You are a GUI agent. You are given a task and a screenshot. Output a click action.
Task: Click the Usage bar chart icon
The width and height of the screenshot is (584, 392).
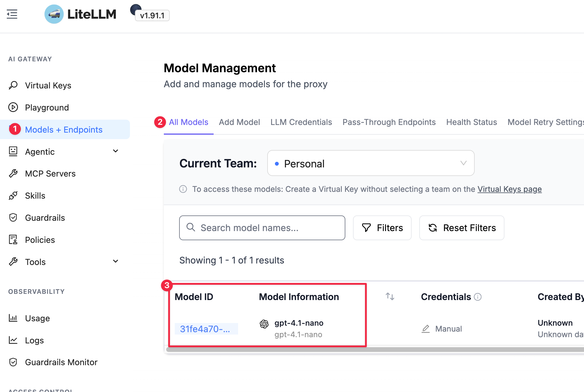13,318
